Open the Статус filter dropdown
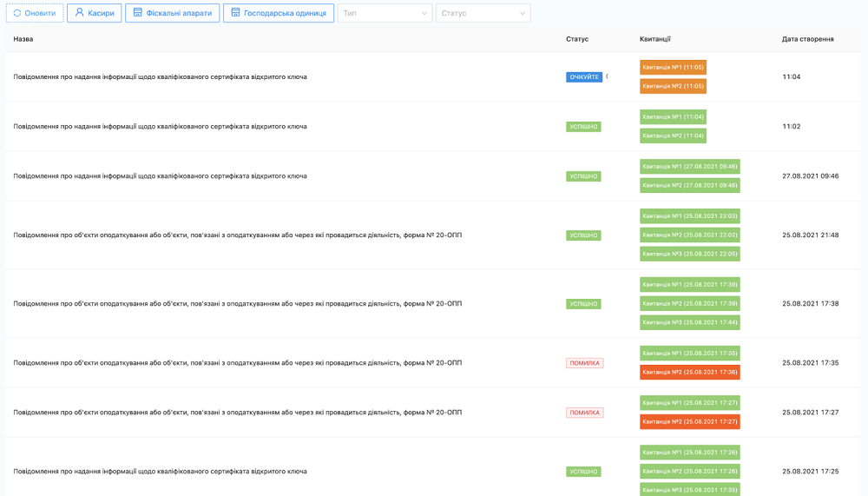 coord(483,13)
